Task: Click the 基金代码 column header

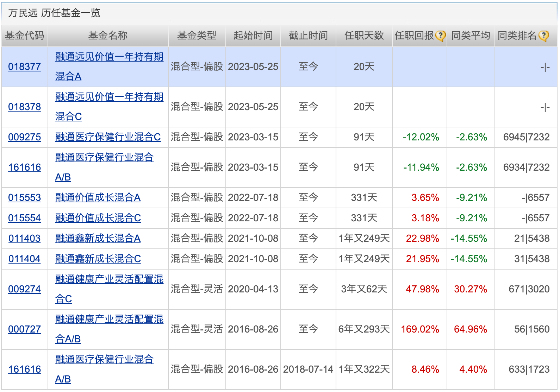Action: (x=25, y=36)
